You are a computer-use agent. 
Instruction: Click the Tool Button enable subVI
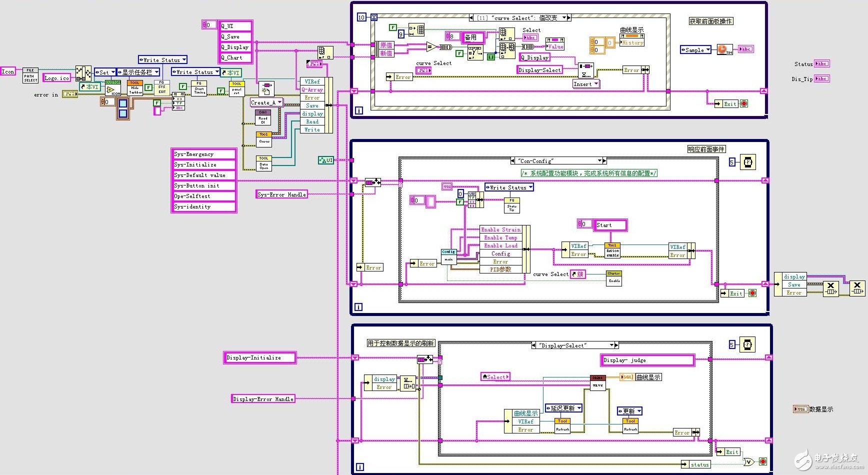612,250
